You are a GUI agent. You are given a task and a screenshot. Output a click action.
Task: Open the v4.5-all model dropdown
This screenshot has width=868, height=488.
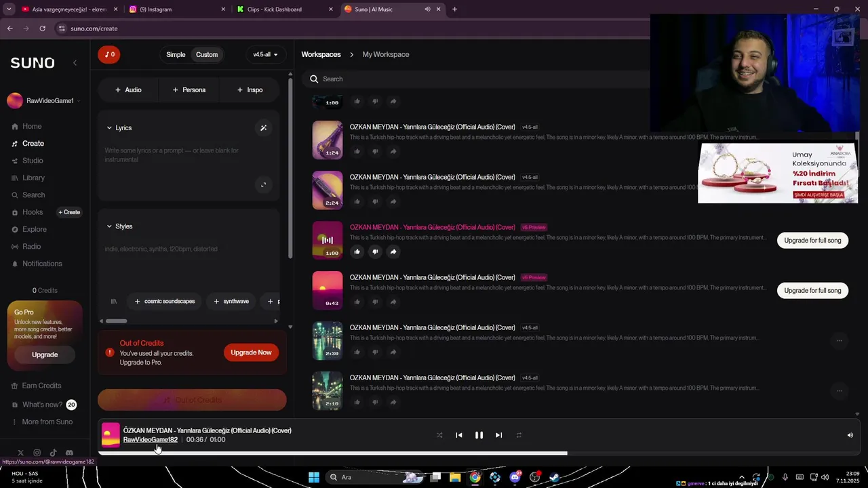coord(265,55)
